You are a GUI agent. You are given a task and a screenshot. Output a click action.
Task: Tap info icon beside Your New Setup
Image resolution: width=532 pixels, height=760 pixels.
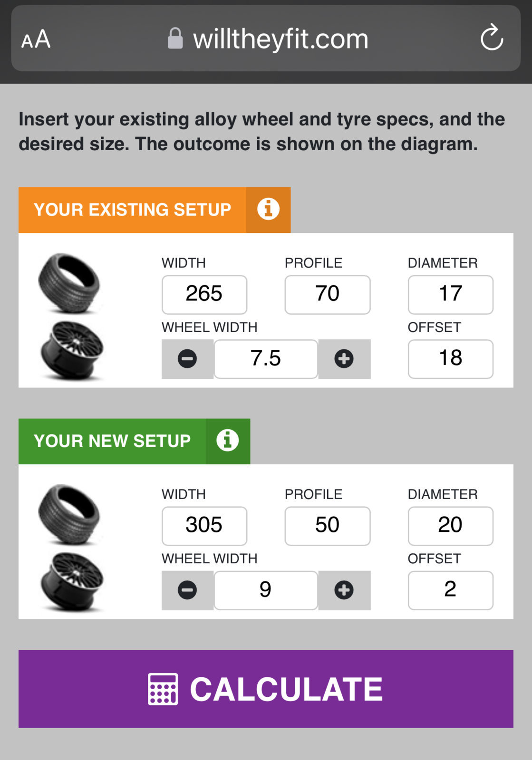coord(228,441)
